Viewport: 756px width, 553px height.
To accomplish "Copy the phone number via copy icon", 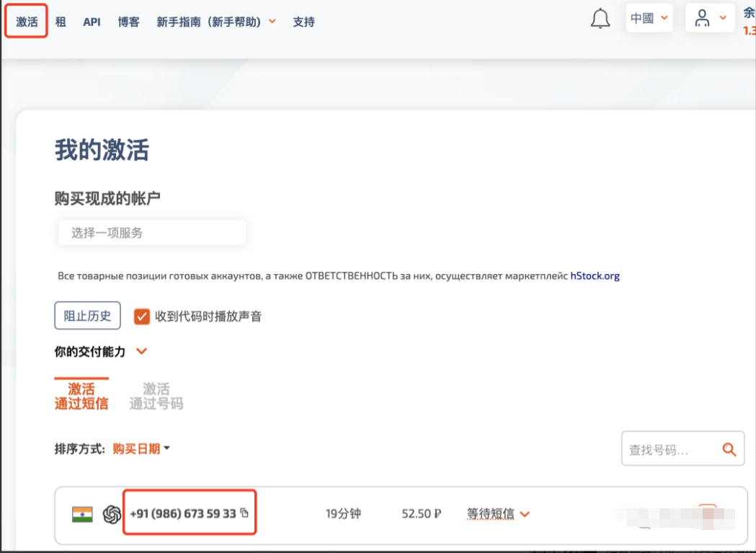I will tap(245, 513).
